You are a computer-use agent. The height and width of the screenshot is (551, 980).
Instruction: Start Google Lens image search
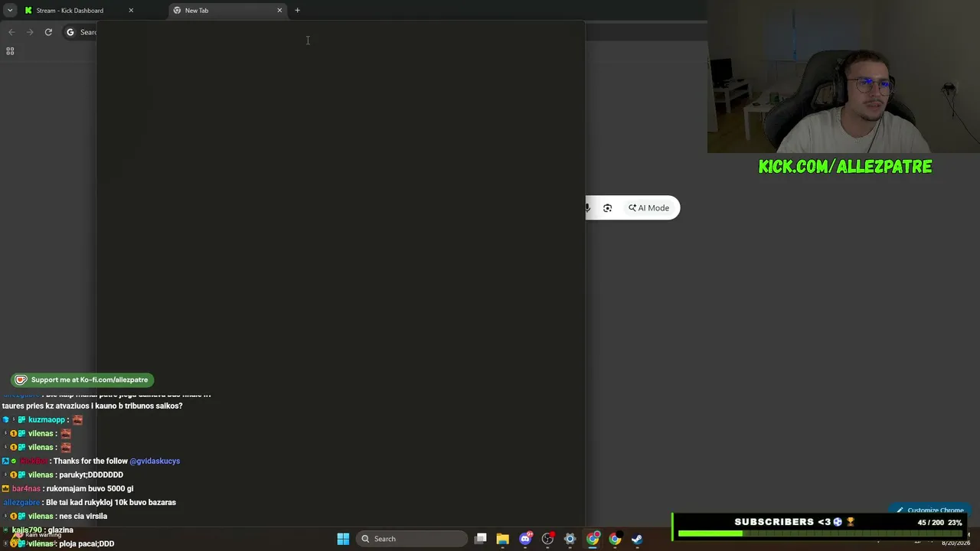[x=608, y=208]
